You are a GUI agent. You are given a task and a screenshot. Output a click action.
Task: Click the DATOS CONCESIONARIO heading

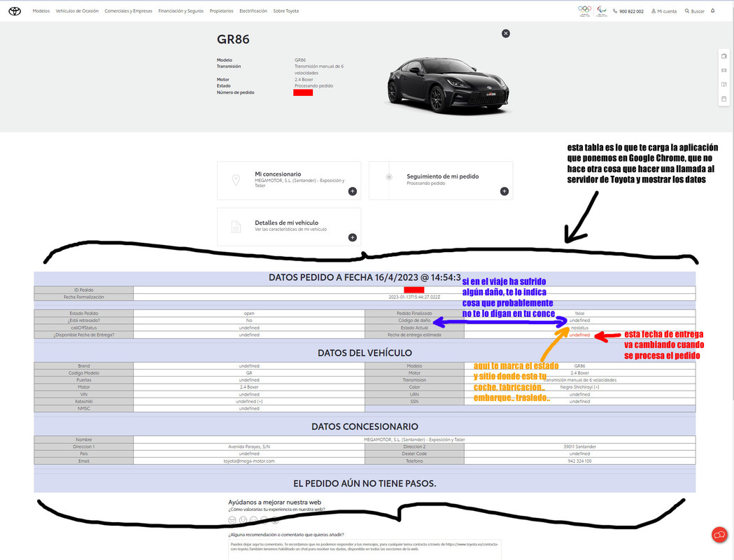pyautogui.click(x=365, y=426)
